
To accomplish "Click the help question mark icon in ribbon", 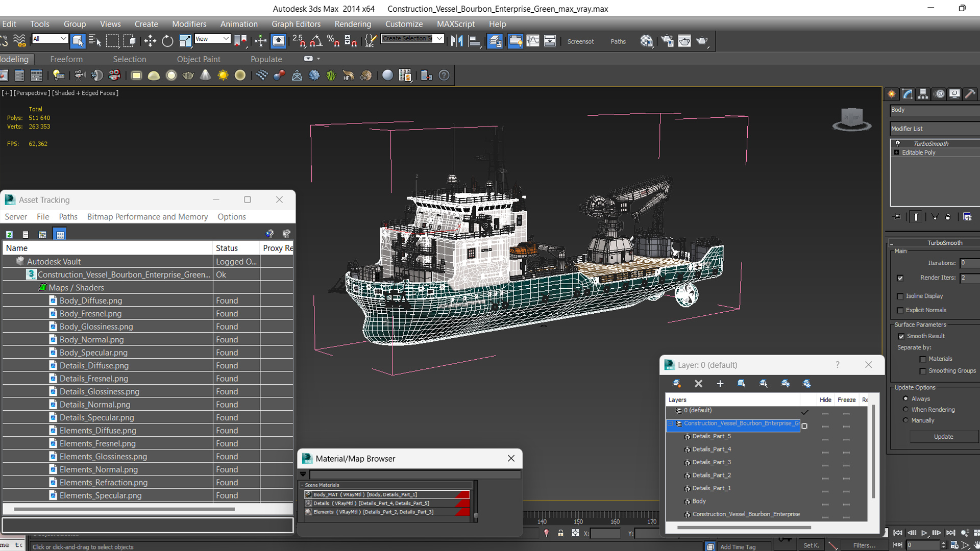I will pos(444,76).
